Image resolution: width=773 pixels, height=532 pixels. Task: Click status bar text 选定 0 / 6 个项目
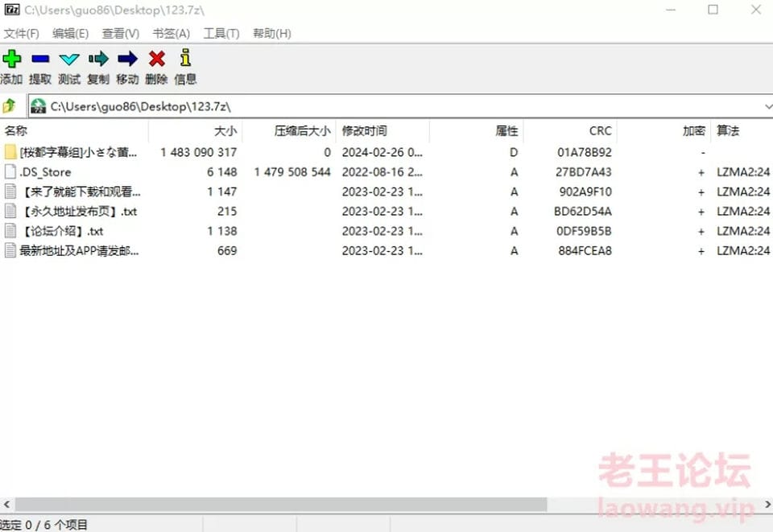43,525
